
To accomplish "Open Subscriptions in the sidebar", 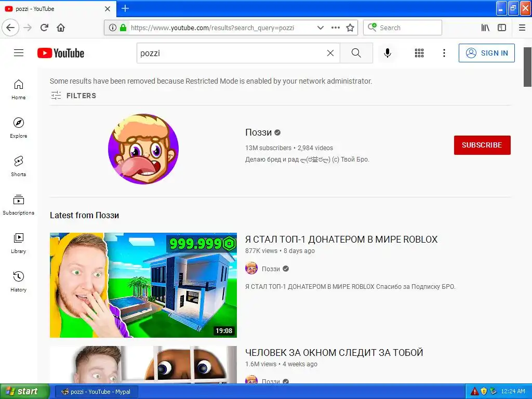I will click(x=19, y=205).
